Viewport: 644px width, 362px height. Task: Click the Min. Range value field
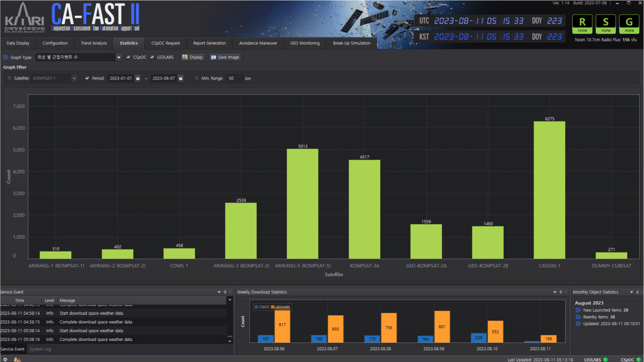pyautogui.click(x=235, y=79)
